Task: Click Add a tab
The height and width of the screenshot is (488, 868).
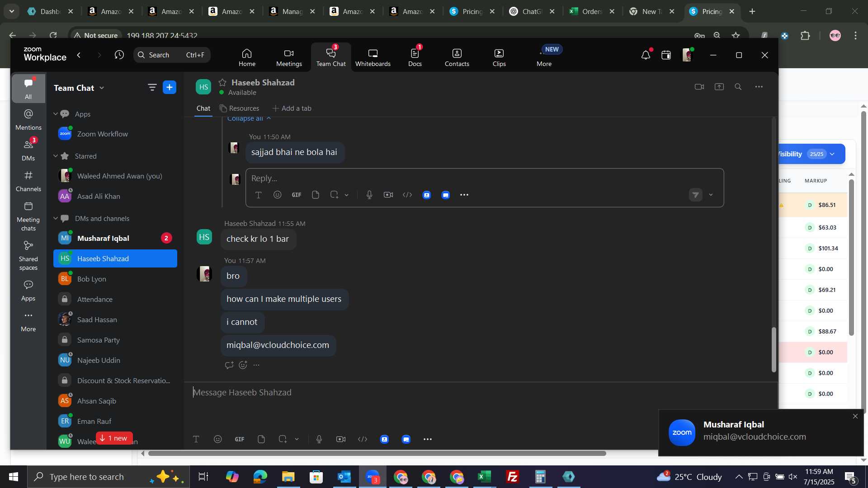Action: 292,108
